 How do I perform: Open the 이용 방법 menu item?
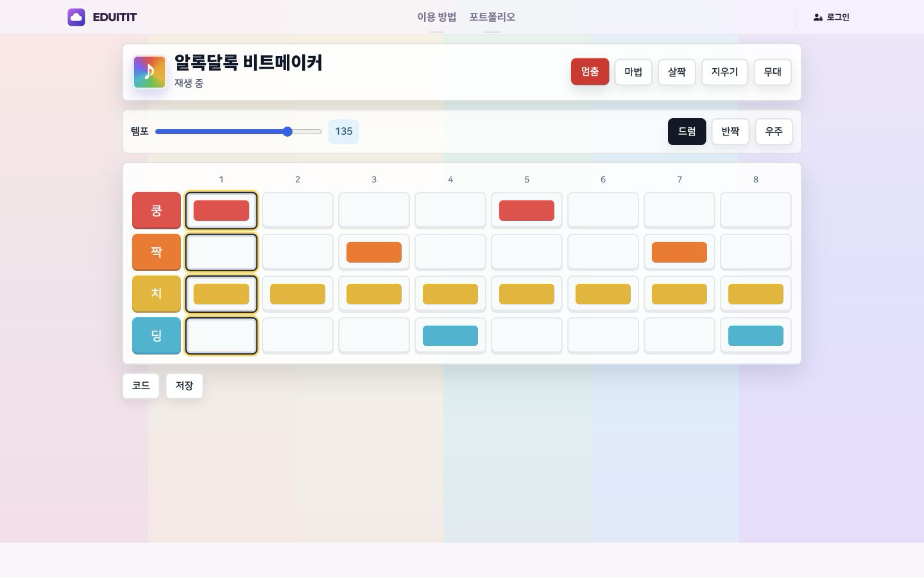437,17
